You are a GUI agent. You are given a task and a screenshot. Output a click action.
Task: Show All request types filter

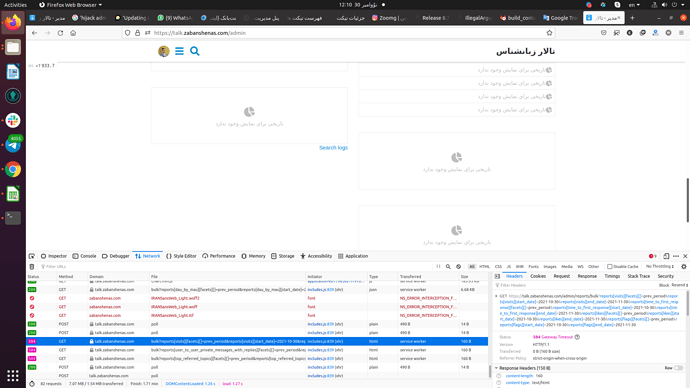click(472, 267)
